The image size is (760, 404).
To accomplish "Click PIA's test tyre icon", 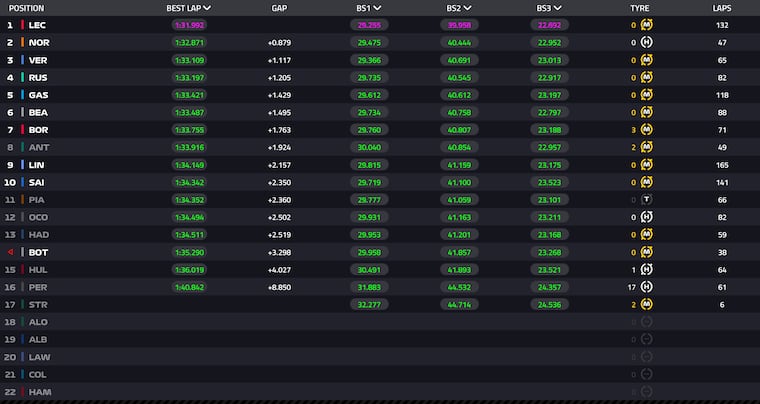I will click(x=646, y=199).
